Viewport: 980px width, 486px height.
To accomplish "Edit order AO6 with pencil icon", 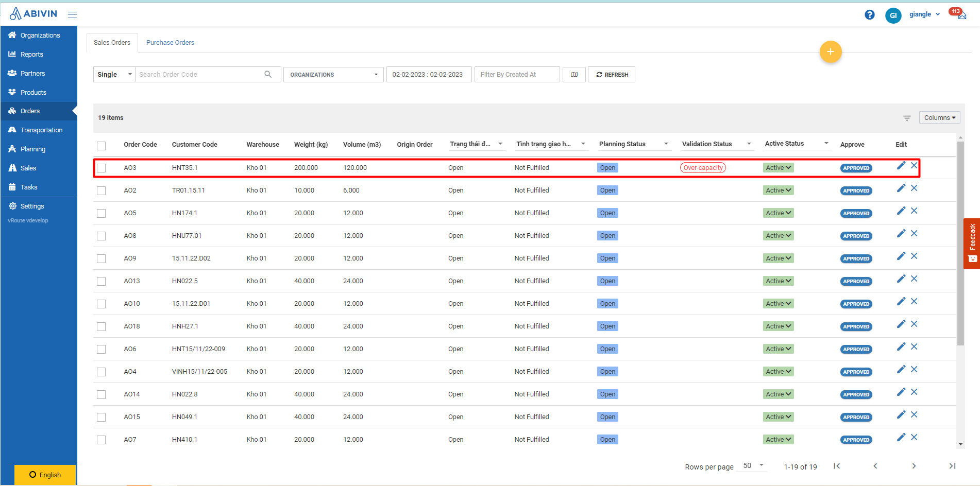I will [901, 346].
